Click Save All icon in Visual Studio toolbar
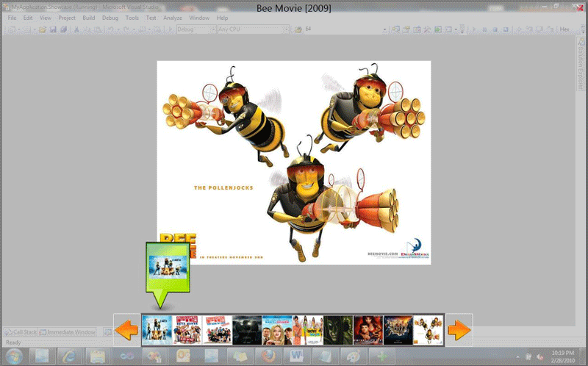588x366 pixels. (x=63, y=29)
